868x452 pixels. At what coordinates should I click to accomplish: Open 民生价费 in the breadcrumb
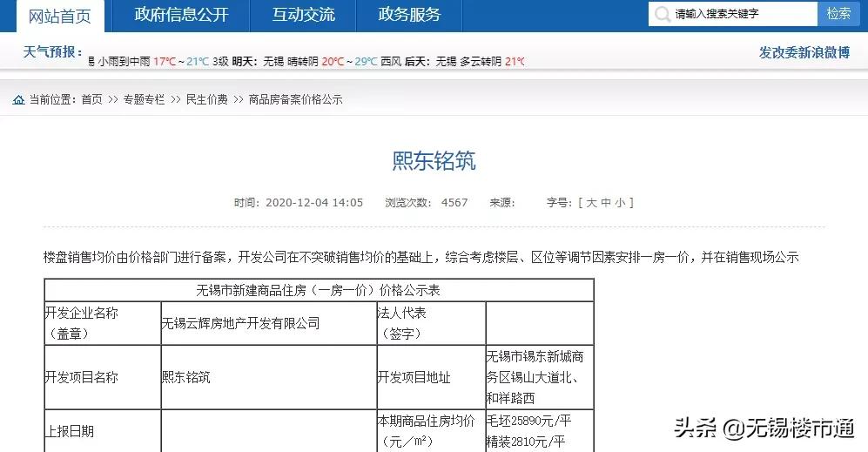coord(207,99)
